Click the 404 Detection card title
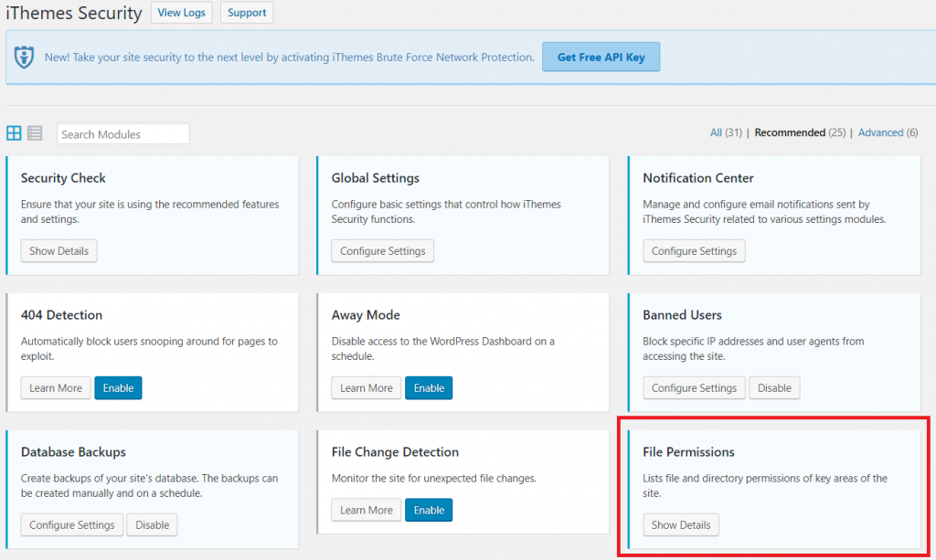 (61, 315)
